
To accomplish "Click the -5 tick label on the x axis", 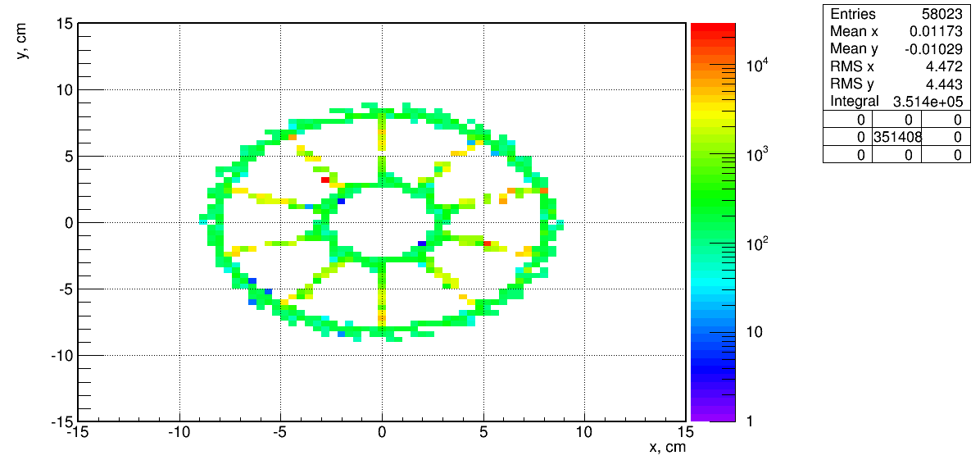I will click(280, 432).
